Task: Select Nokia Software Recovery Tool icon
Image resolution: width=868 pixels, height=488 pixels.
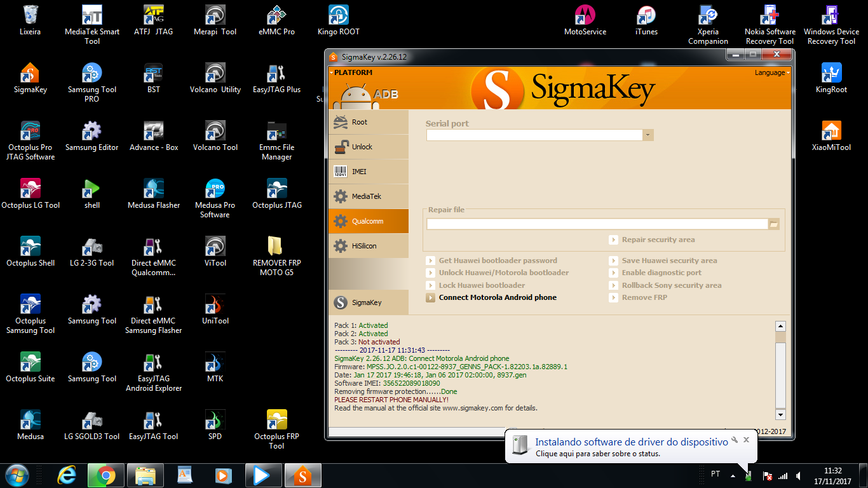Action: pos(770,24)
